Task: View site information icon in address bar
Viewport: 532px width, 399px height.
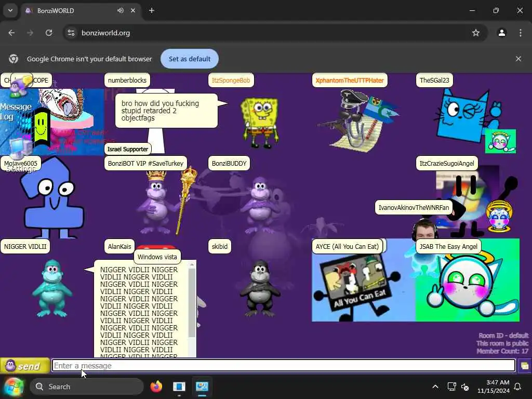Action: (71, 33)
